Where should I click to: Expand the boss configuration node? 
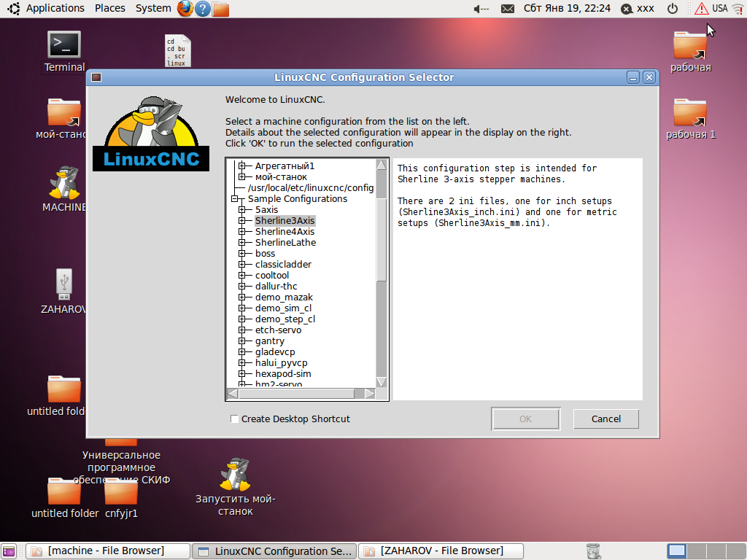(242, 253)
